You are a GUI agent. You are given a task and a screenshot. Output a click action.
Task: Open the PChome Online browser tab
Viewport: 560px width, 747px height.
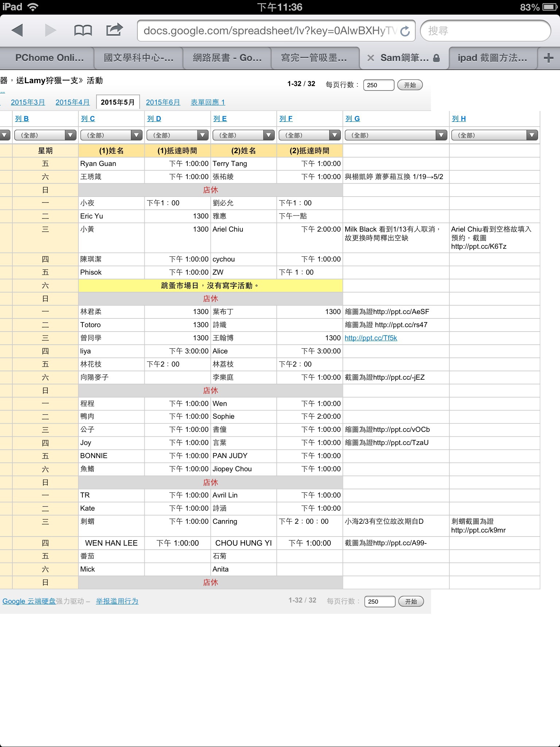49,58
